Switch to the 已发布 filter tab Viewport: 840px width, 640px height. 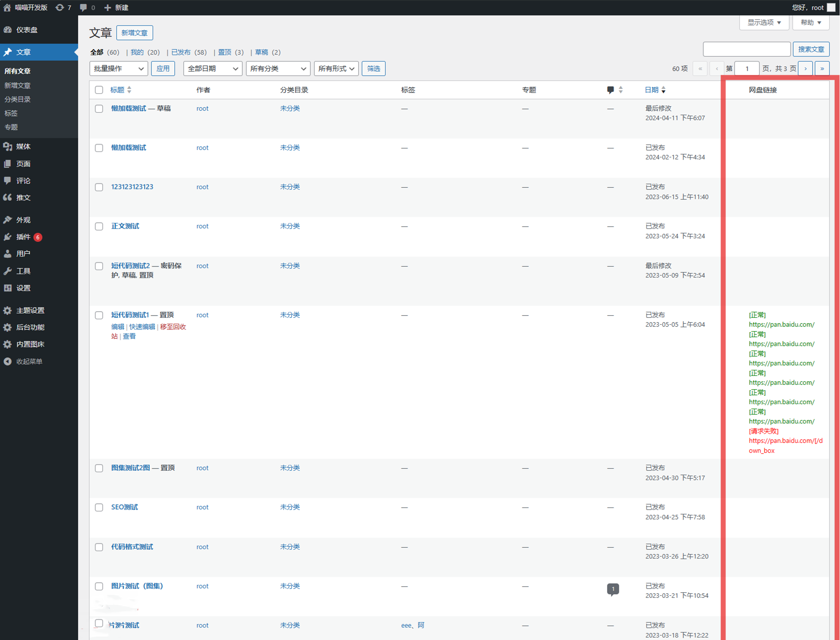tap(181, 52)
